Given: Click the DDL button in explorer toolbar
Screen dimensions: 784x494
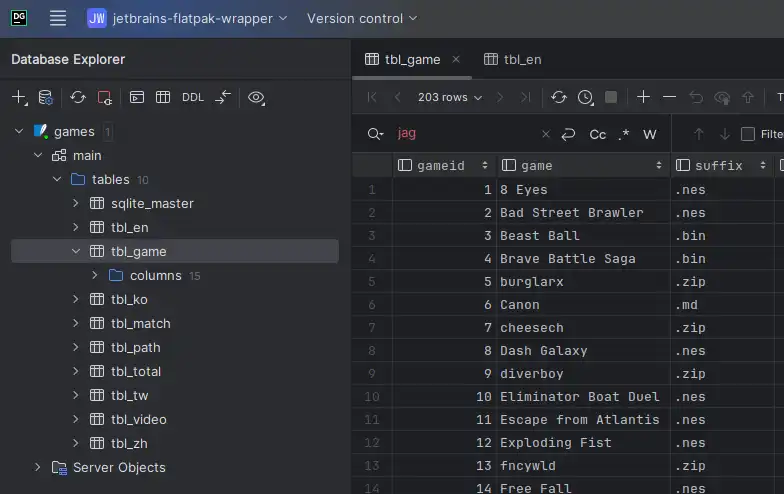Looking at the screenshot, I should (x=193, y=98).
